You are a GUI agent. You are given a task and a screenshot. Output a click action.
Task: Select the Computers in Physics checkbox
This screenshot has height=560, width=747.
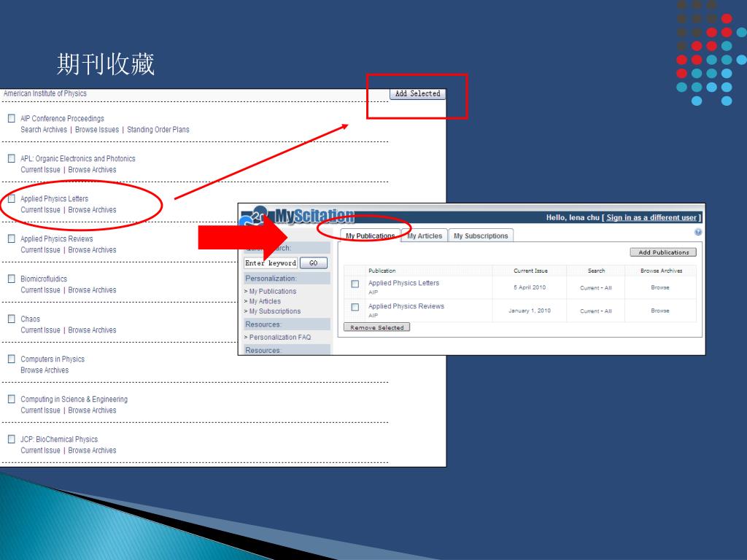[12, 359]
